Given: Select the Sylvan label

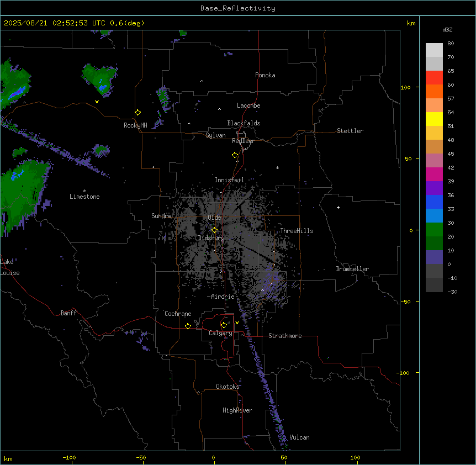Looking at the screenshot, I should coord(215,135).
